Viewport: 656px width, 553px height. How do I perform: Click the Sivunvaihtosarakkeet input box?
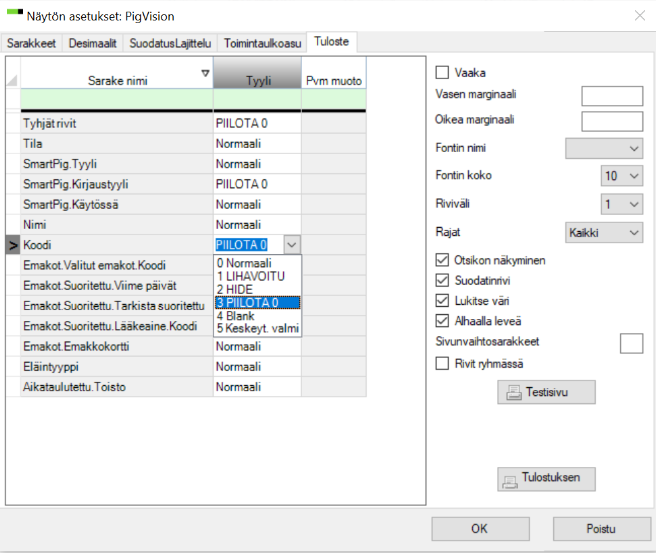pyautogui.click(x=631, y=343)
